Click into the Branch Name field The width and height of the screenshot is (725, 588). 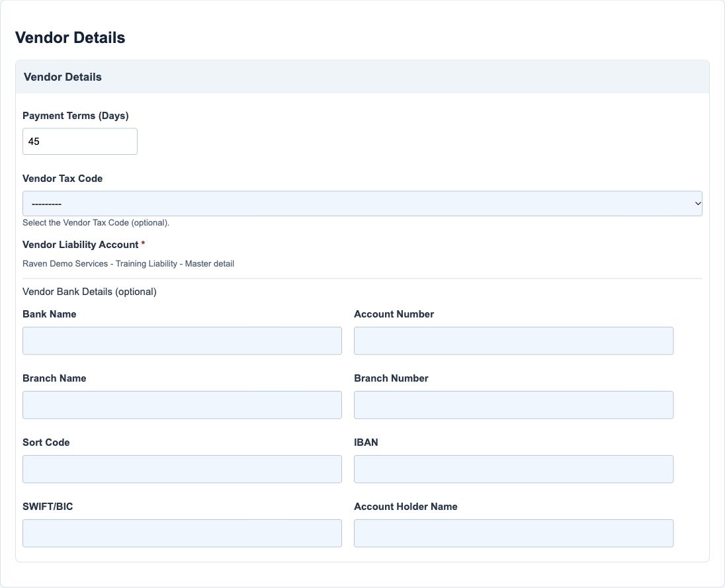pos(182,405)
